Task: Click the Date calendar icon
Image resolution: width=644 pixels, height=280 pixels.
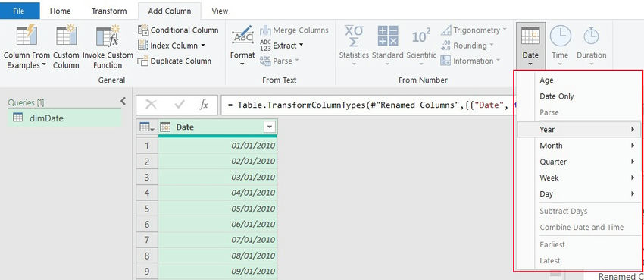Action: (x=530, y=36)
